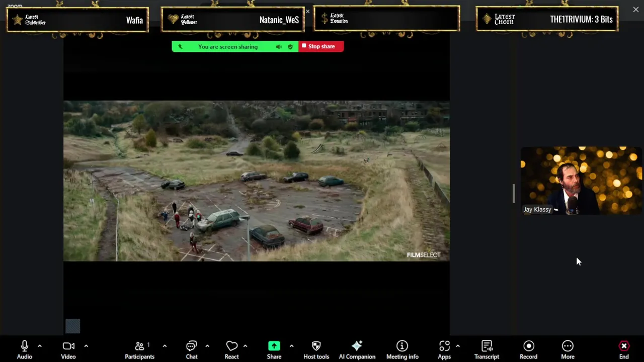
Task: Expand the Audio options caret
Action: [x=40, y=346]
